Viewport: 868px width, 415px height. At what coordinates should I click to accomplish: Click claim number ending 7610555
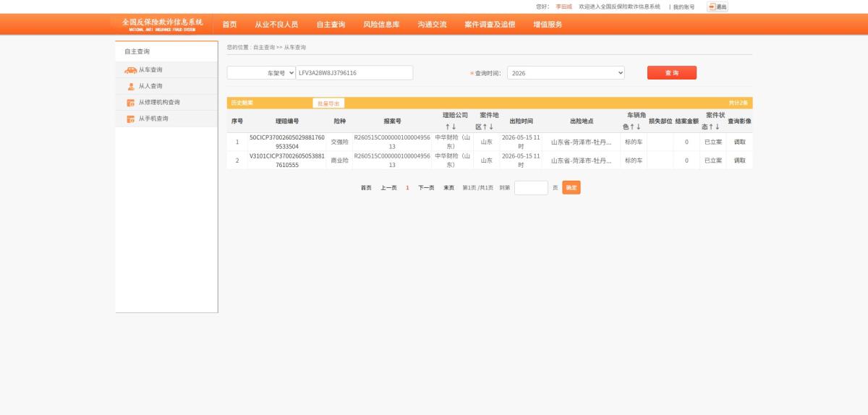point(287,161)
